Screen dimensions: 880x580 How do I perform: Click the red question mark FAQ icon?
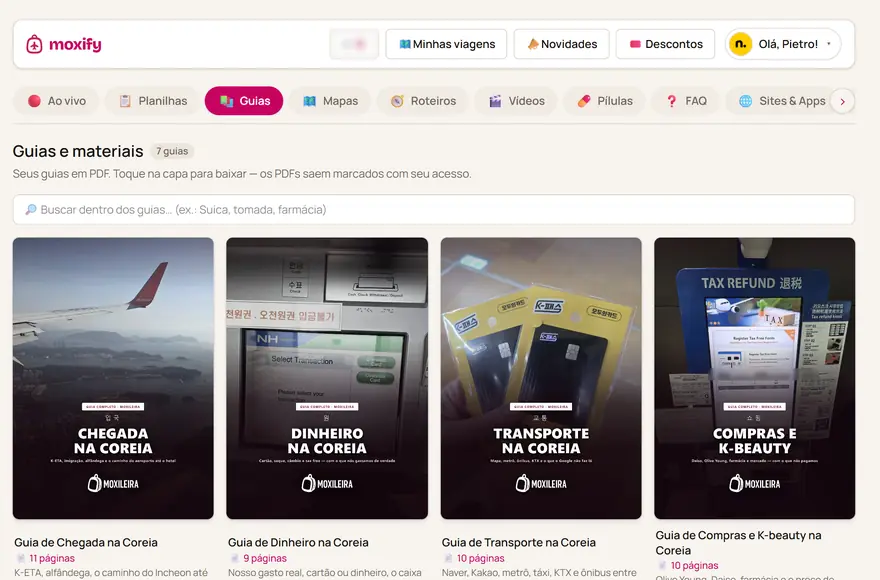point(671,101)
